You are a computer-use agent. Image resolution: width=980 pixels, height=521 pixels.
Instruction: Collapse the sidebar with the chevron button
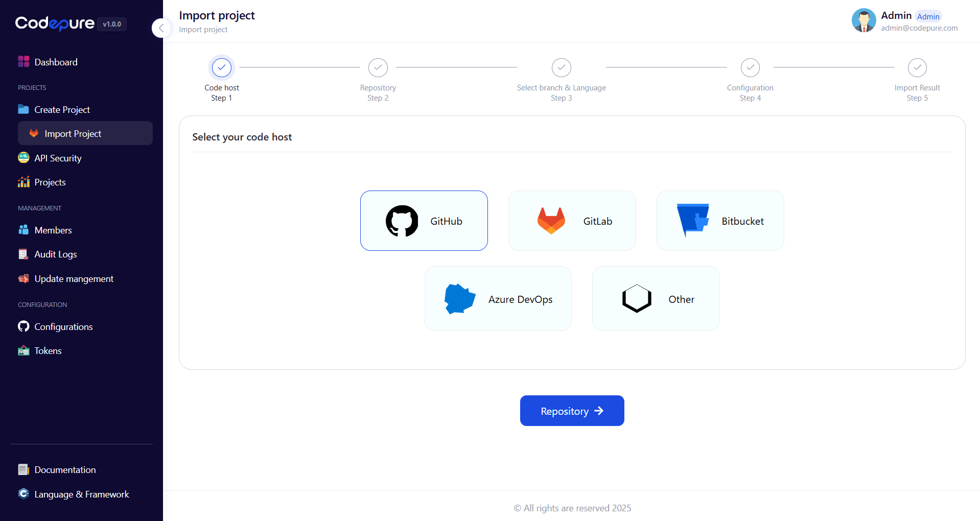pos(161,28)
